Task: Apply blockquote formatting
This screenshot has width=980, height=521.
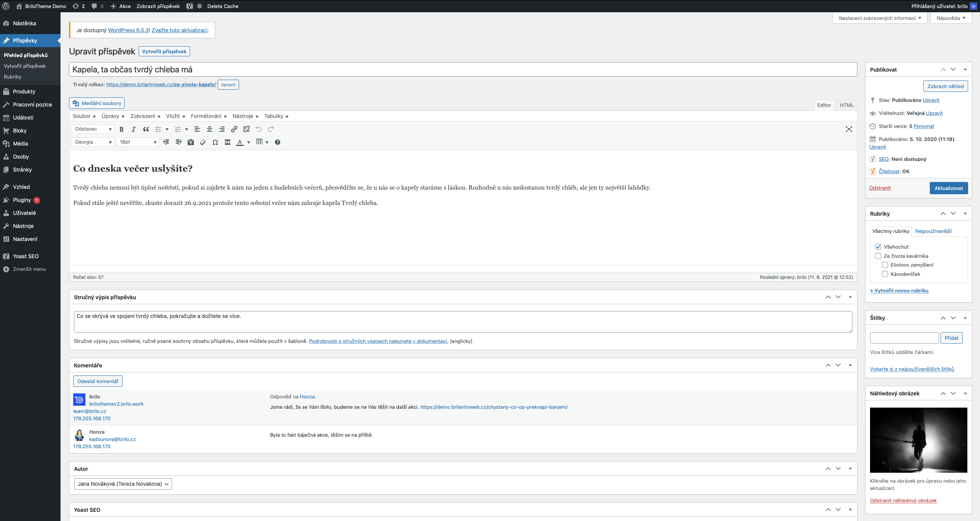Action: point(146,129)
